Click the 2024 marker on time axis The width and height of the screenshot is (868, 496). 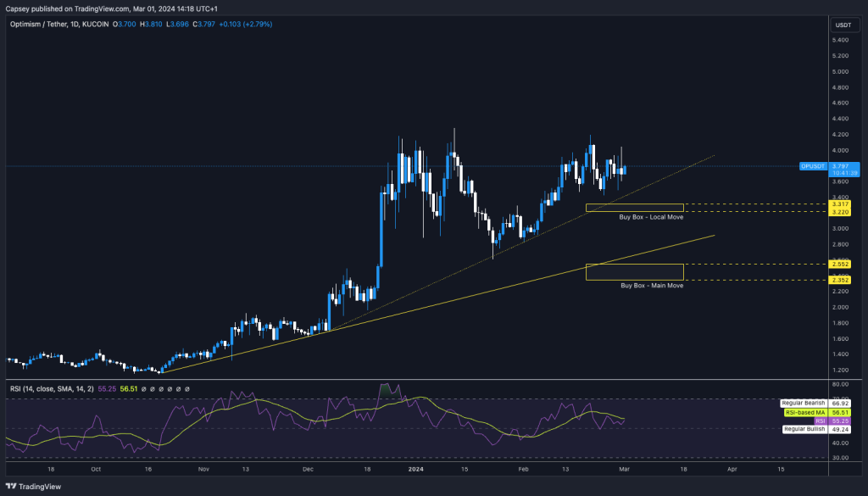[415, 467]
